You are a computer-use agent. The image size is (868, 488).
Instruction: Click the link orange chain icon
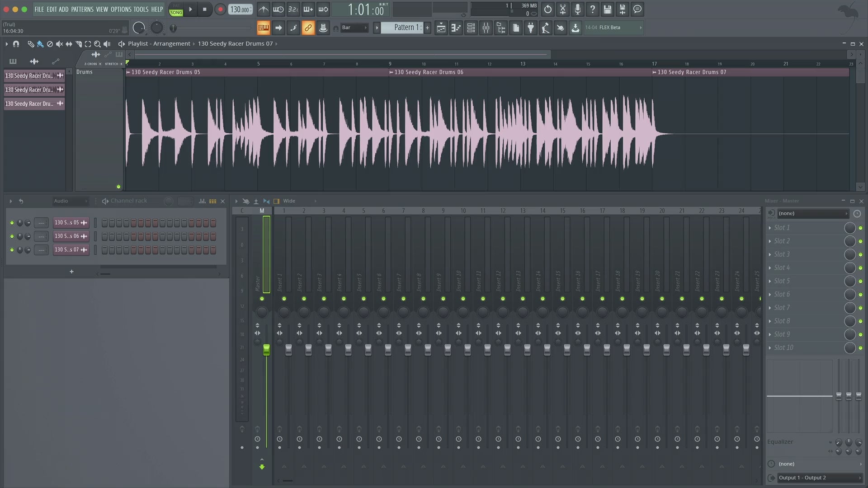tap(308, 28)
